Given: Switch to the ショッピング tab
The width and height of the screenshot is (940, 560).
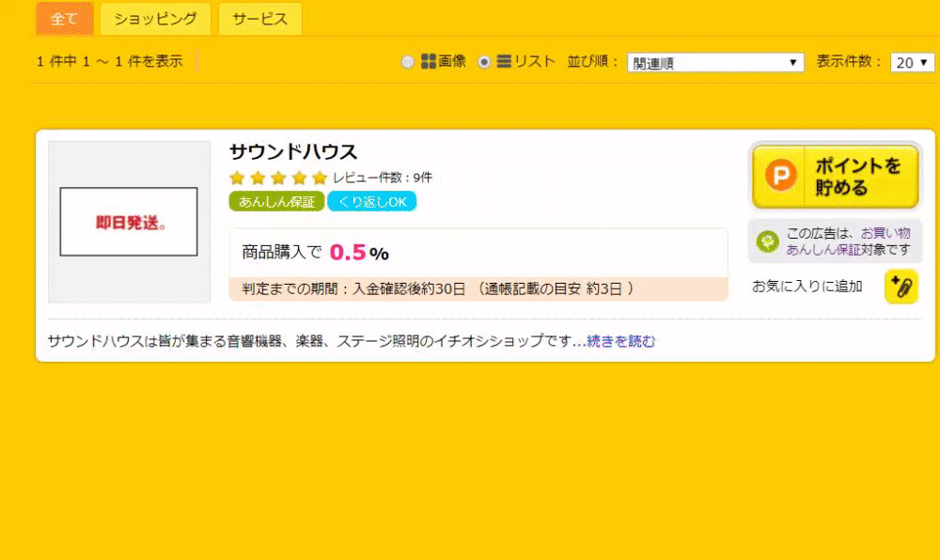Looking at the screenshot, I should [x=155, y=19].
